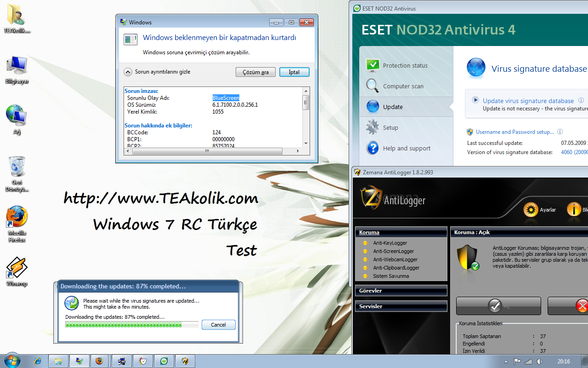Click info icon beside Update virus signature database
The width and height of the screenshot is (588, 368).
(581, 100)
